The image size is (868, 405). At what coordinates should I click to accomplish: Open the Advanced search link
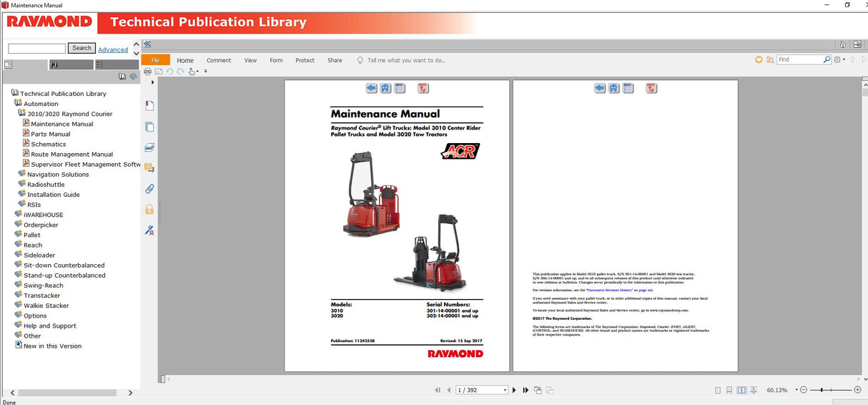tap(113, 49)
